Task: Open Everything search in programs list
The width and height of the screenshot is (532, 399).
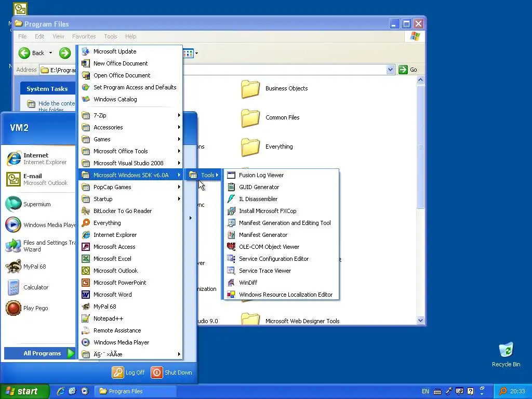Action: click(131, 223)
